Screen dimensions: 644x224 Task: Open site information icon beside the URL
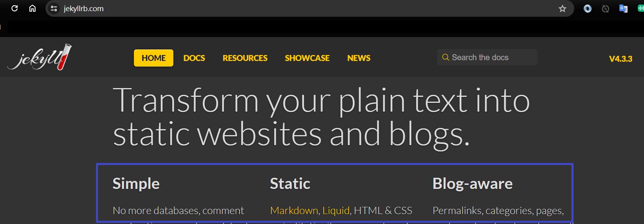54,8
